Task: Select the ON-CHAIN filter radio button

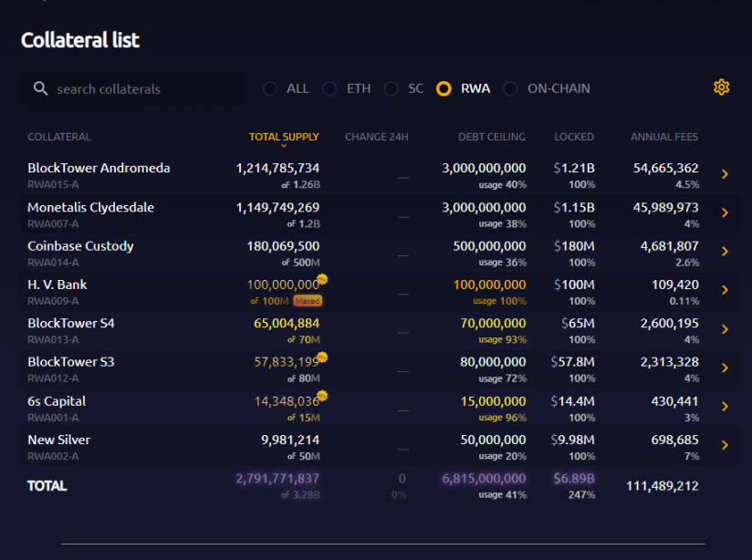Action: (x=511, y=88)
